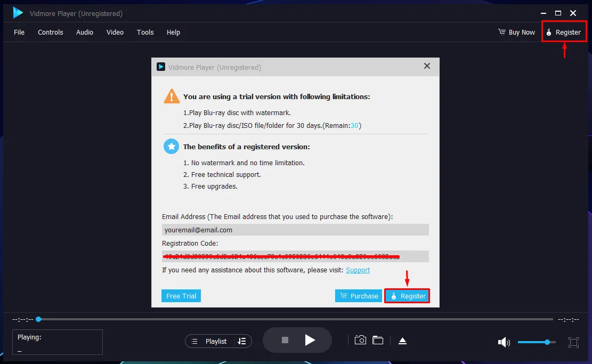Click the blue star benefits icon

click(x=172, y=147)
